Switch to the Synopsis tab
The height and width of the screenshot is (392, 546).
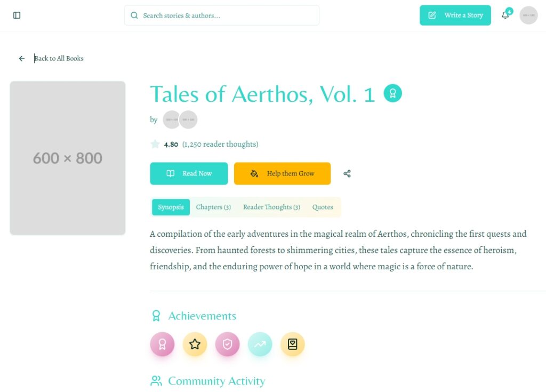(171, 207)
